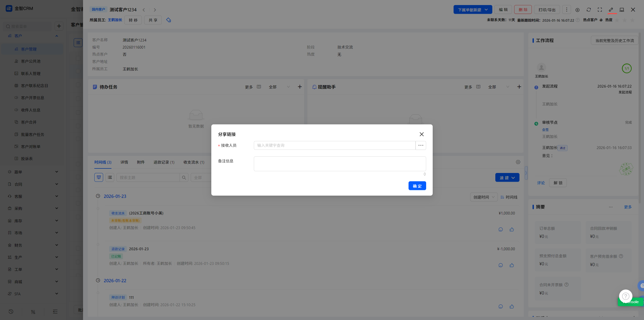Switch to the 退款记录 (1) tab
Viewport: 644px width, 320px height.
coord(164,162)
